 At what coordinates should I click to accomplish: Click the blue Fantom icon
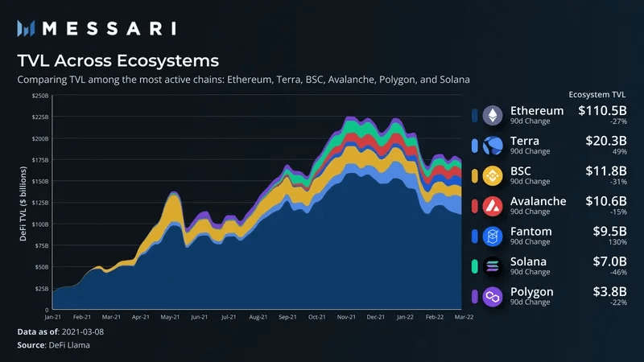[x=492, y=235]
